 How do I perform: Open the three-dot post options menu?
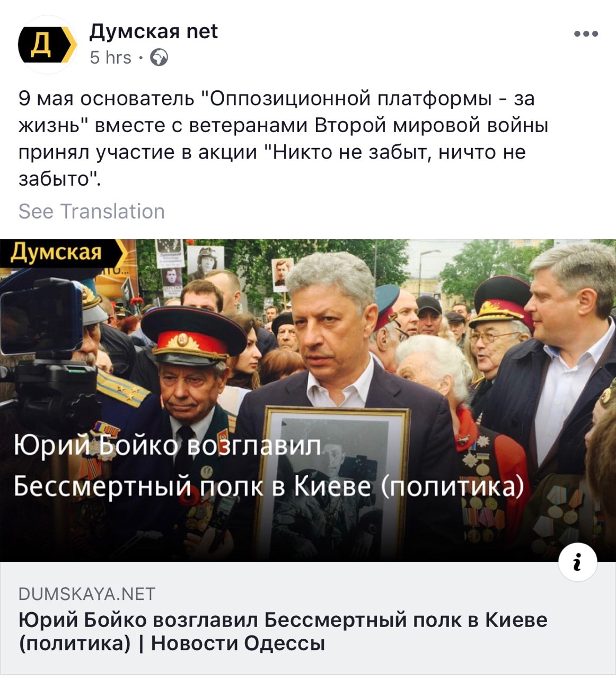[x=586, y=34]
